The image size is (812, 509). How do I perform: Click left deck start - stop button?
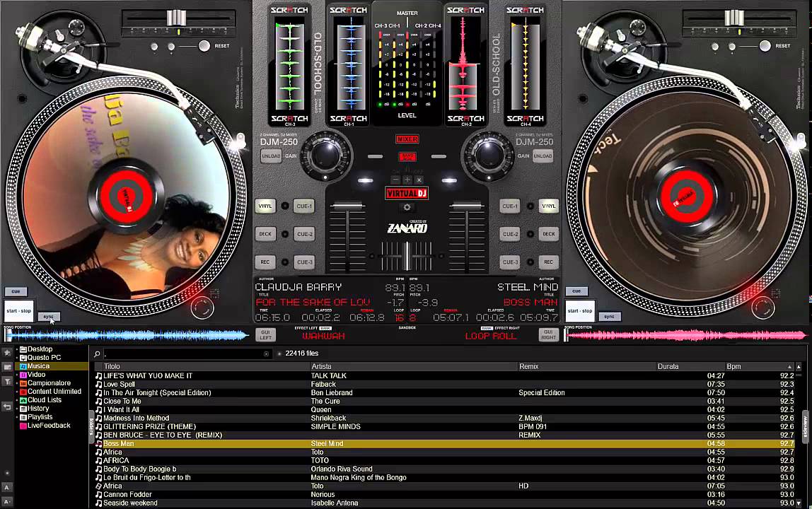click(19, 311)
